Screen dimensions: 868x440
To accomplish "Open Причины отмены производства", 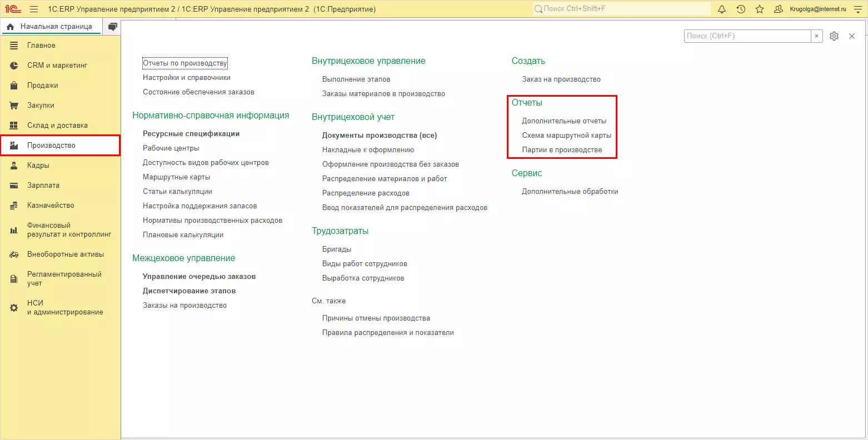I will coord(376,318).
